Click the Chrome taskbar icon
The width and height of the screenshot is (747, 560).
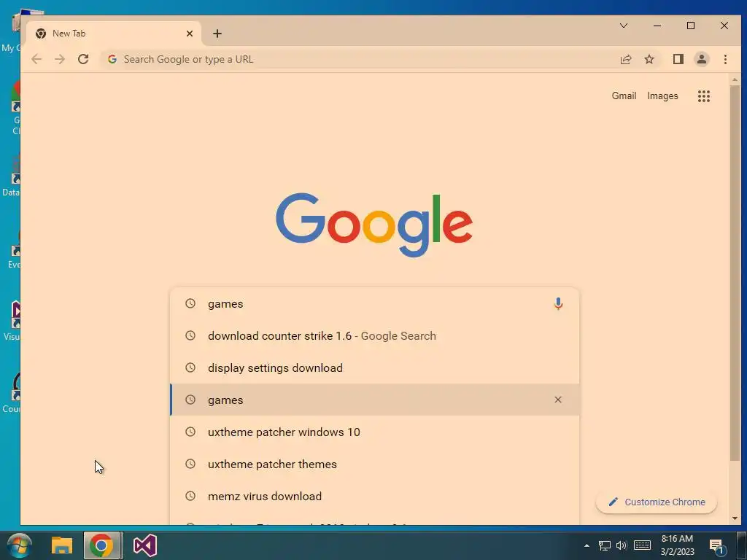pos(101,545)
